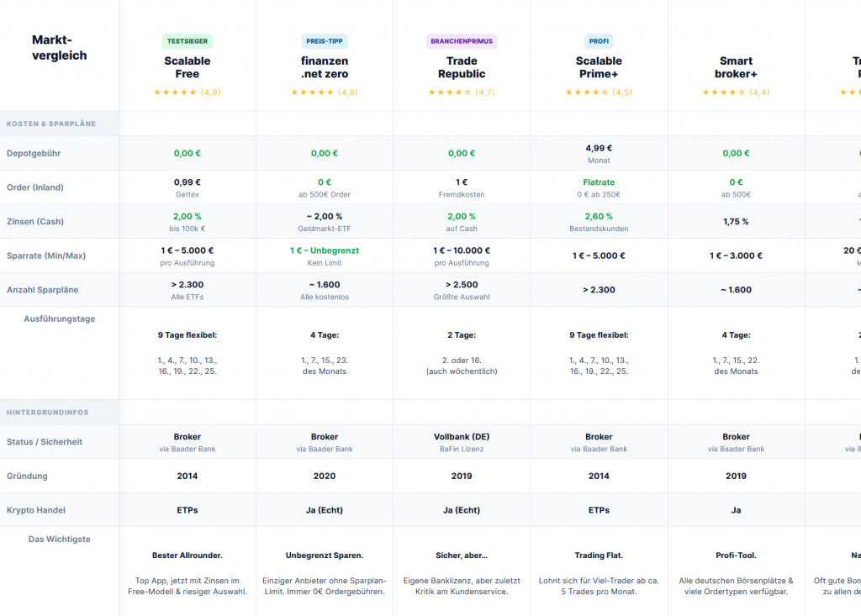The height and width of the screenshot is (616, 861).
Task: Click the blue PROFI badge
Action: coord(599,41)
